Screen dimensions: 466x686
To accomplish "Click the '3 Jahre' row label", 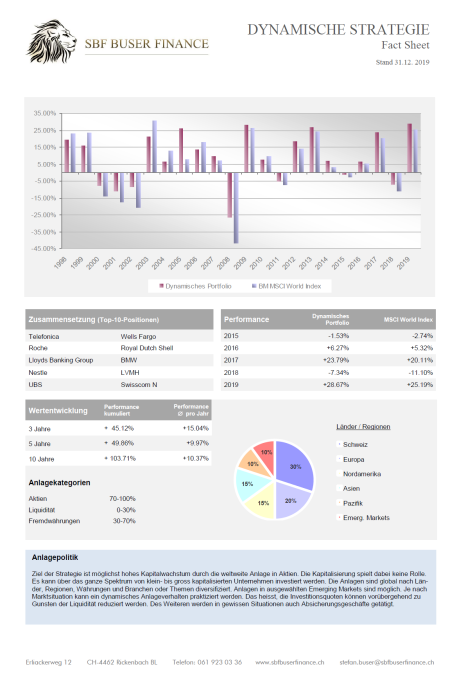I will [39, 429].
